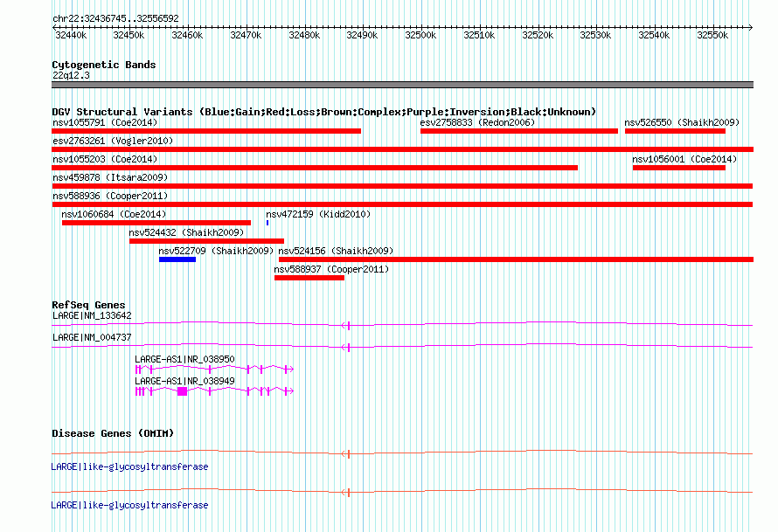Click the nsv472159 (Kidd2010) label

[x=318, y=214]
